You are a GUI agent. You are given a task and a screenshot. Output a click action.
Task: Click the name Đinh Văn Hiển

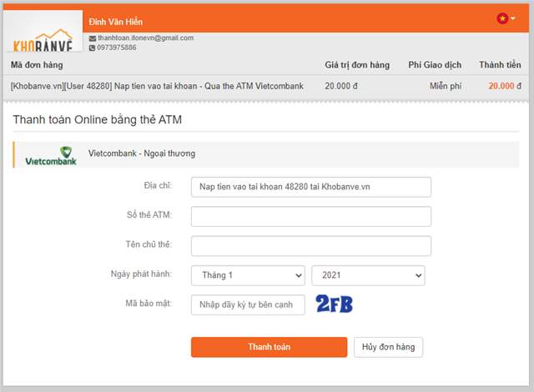pos(116,23)
